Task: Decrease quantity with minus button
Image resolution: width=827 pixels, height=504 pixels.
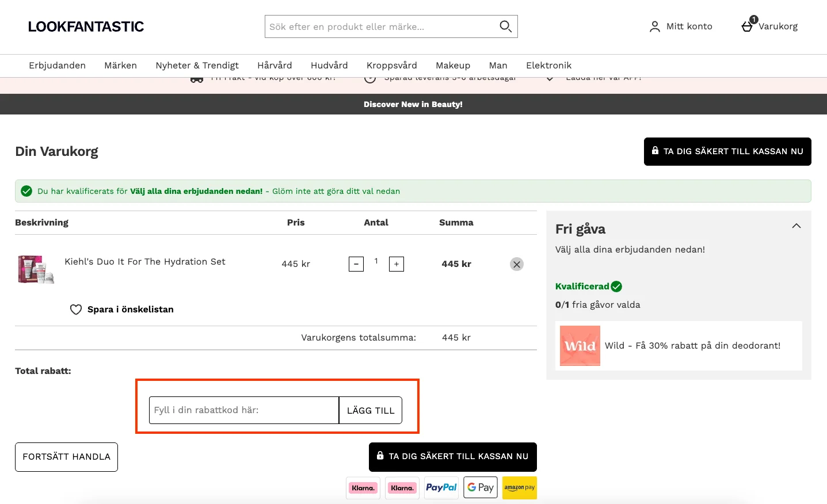Action: (x=356, y=264)
